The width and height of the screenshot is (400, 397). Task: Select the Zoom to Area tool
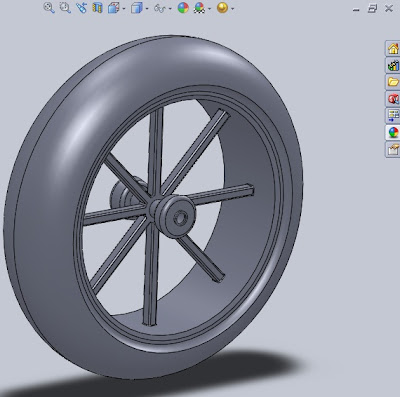pos(65,8)
